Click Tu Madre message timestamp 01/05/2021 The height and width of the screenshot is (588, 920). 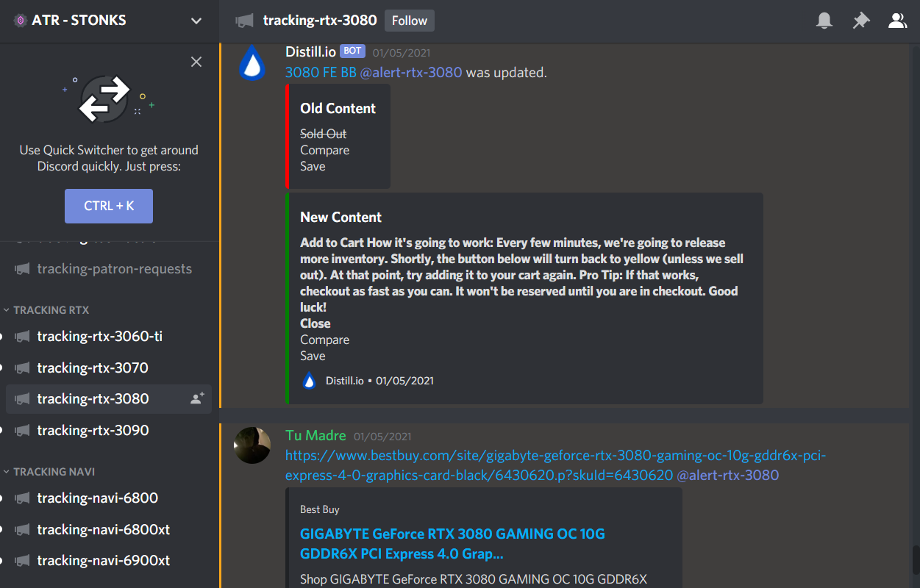tap(382, 437)
